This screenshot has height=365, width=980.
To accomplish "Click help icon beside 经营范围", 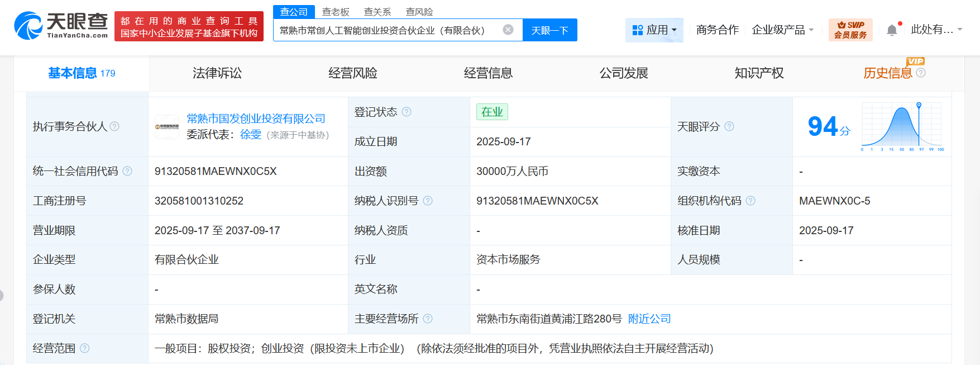I will click(85, 348).
